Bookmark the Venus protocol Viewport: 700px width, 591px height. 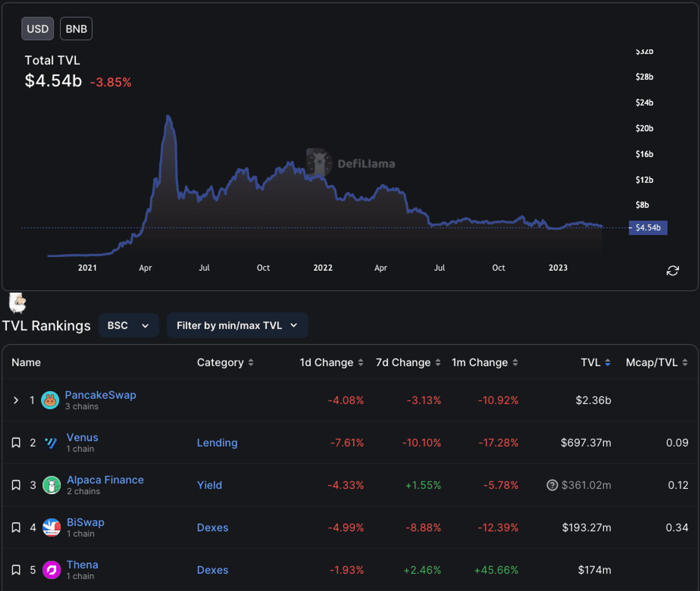click(x=16, y=442)
